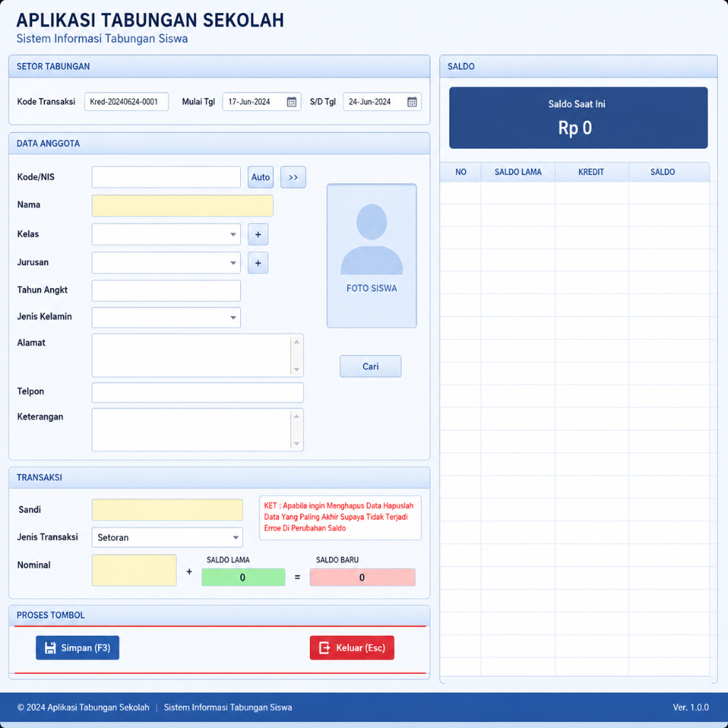Click the Mulai Tgl date field
Viewport: 728px width, 728px height.
(262, 102)
